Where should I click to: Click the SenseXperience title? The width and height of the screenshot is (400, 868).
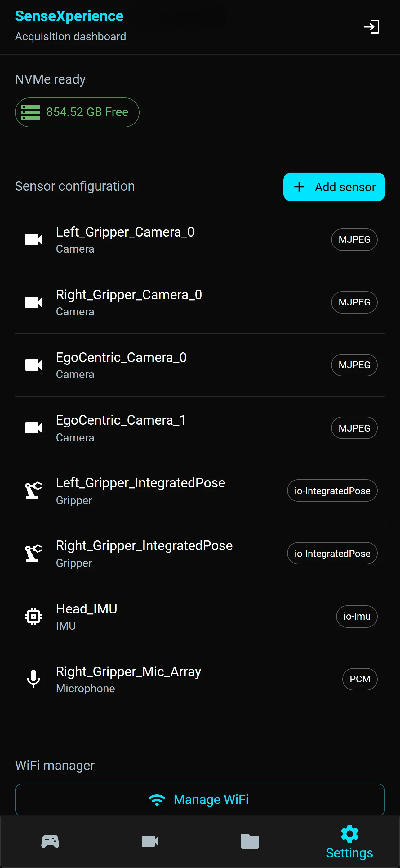pyautogui.click(x=69, y=16)
